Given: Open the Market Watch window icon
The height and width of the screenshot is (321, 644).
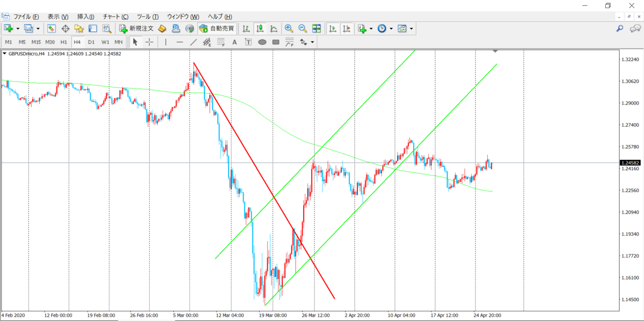Looking at the screenshot, I should 52,28.
